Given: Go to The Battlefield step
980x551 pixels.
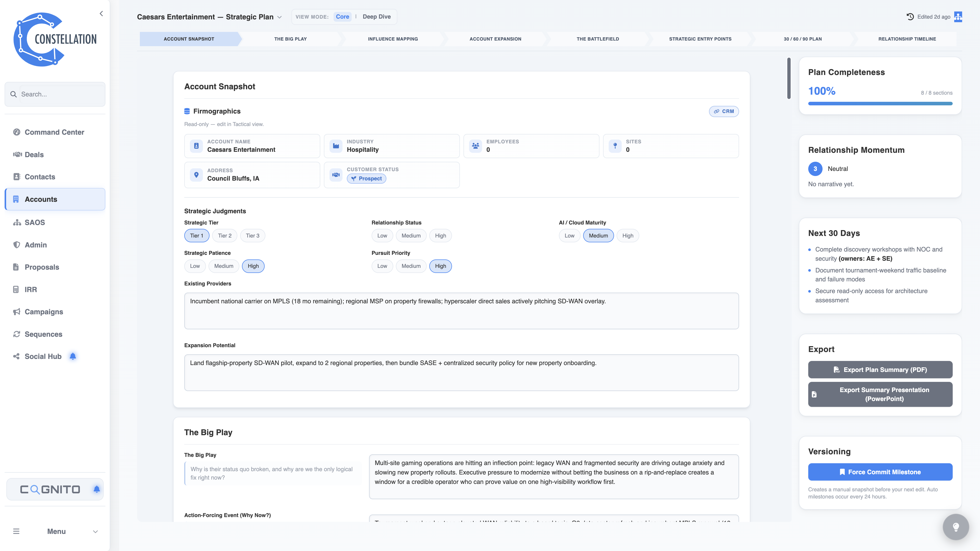Looking at the screenshot, I should tap(598, 39).
